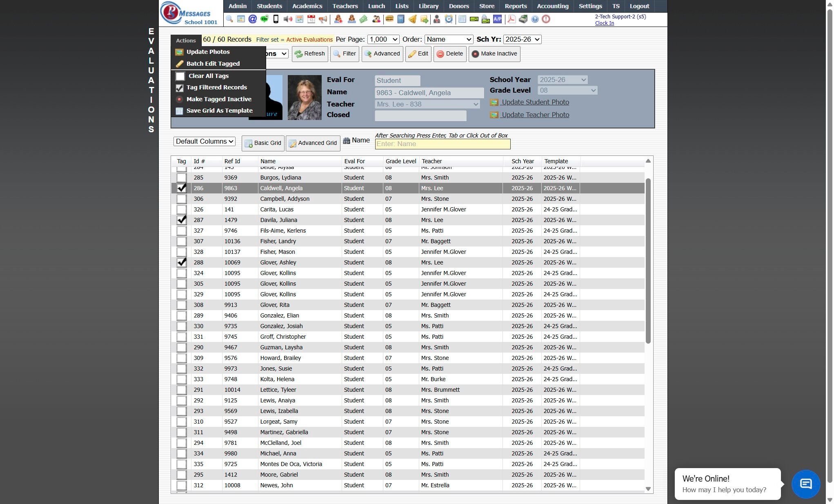This screenshot has height=504, width=834.
Task: Tag the Burgos, Lydiana record checkbox
Action: tap(182, 178)
